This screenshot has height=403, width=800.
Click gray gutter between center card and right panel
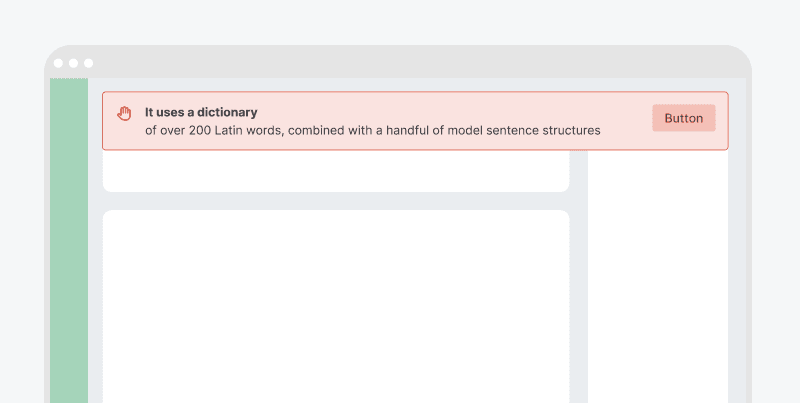(x=578, y=280)
